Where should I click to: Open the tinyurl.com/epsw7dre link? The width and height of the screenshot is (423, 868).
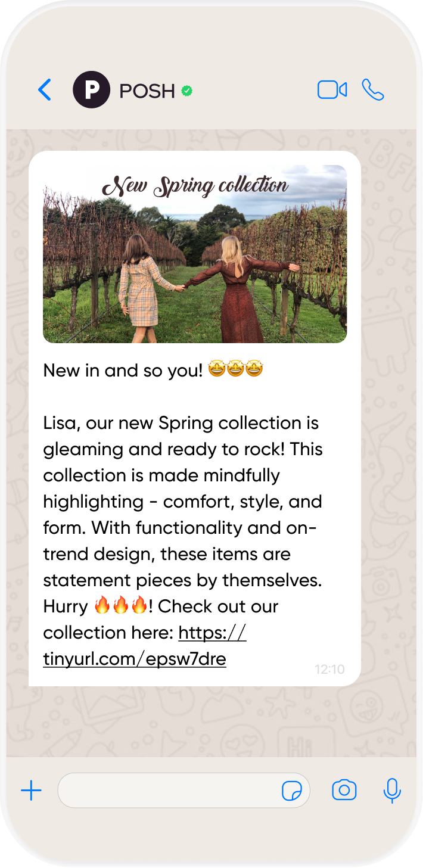[145, 646]
